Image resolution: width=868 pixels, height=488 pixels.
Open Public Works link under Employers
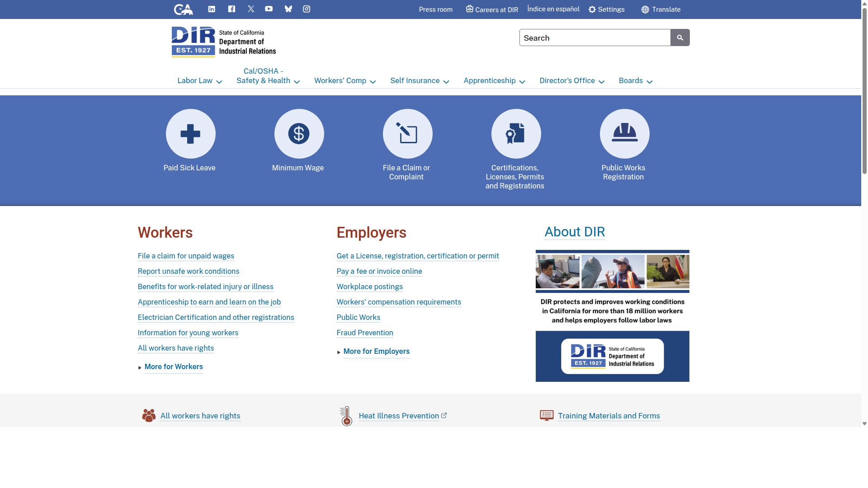click(359, 317)
